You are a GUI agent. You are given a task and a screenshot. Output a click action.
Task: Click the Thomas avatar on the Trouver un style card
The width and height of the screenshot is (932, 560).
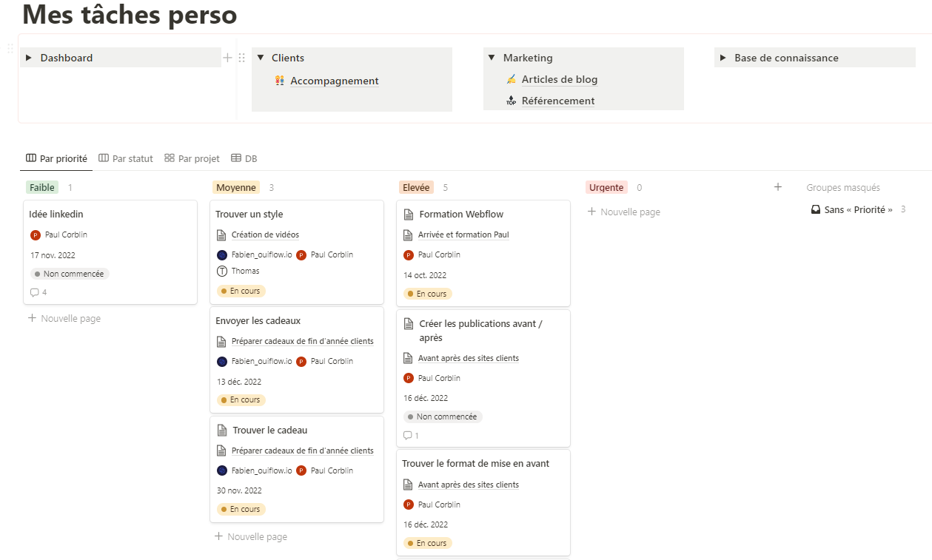(x=224, y=271)
